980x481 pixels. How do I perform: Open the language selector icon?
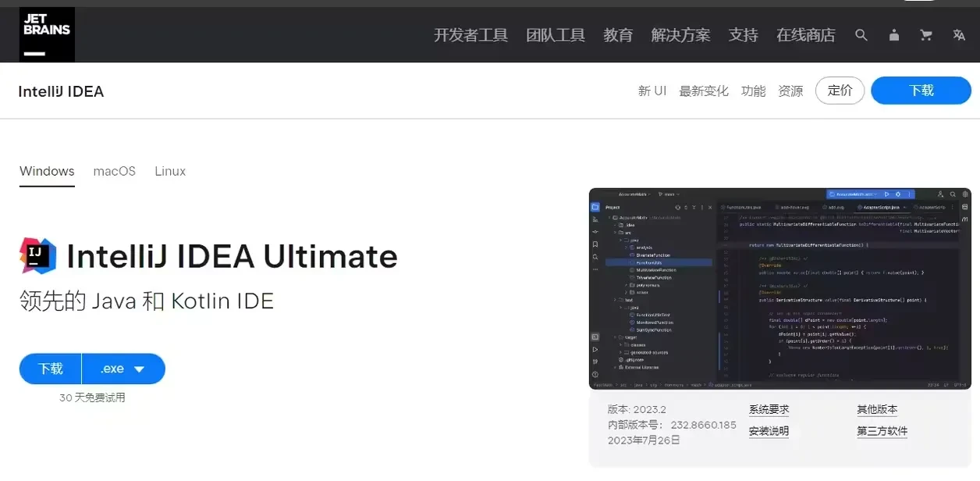pyautogui.click(x=959, y=35)
